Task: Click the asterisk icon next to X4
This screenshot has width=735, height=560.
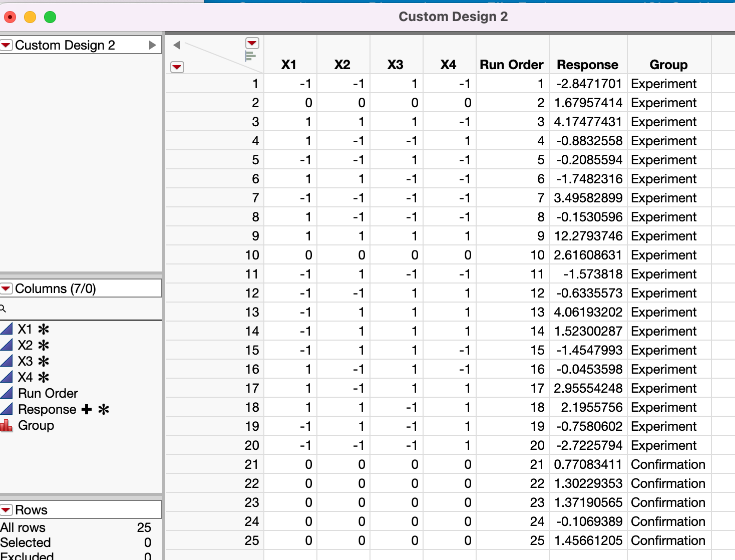Action: click(43, 377)
